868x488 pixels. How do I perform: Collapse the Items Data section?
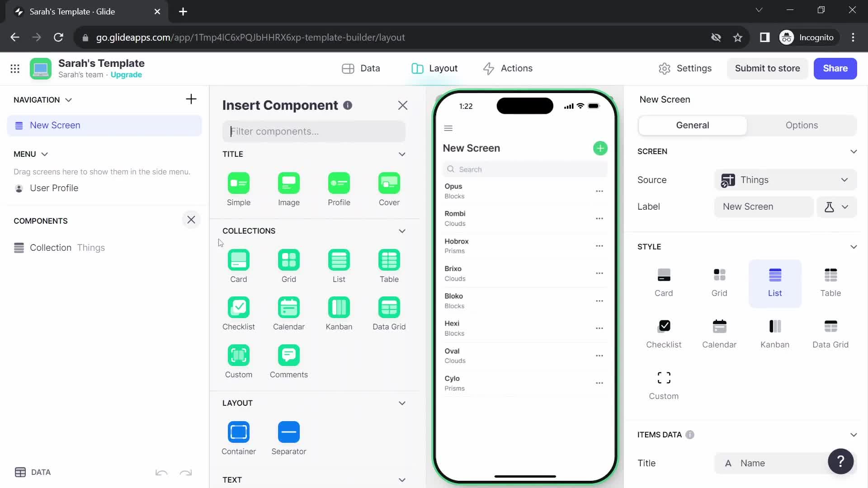click(854, 435)
